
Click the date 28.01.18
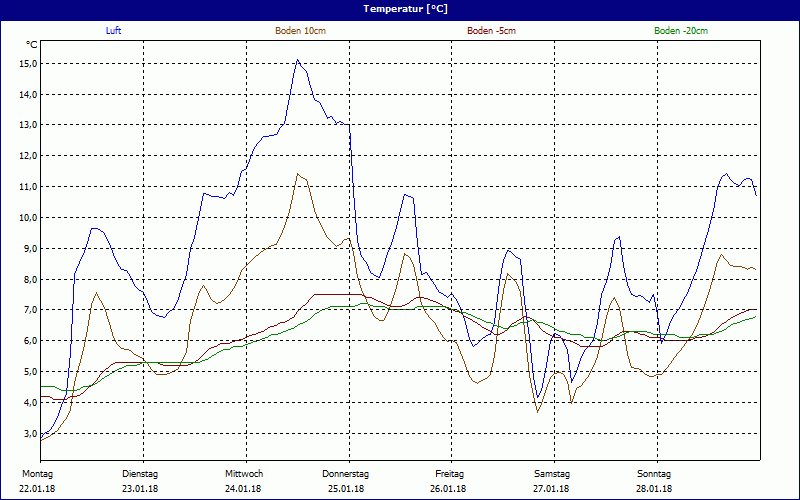[x=654, y=489]
